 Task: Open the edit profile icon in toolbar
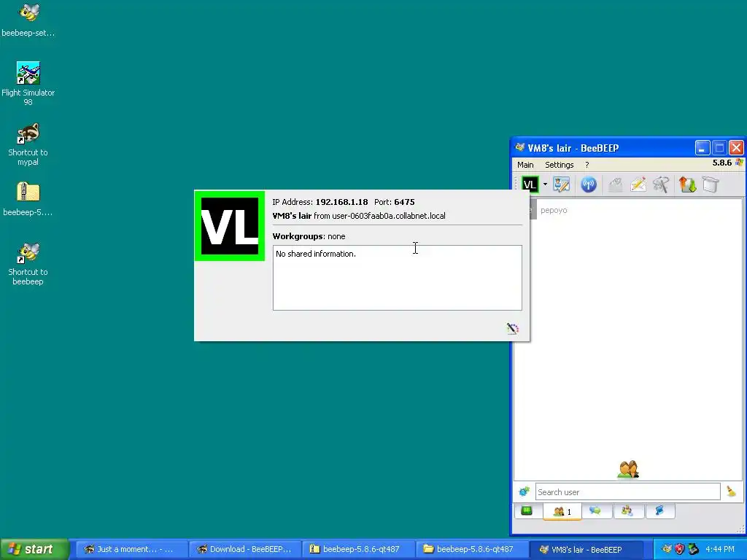click(x=561, y=184)
